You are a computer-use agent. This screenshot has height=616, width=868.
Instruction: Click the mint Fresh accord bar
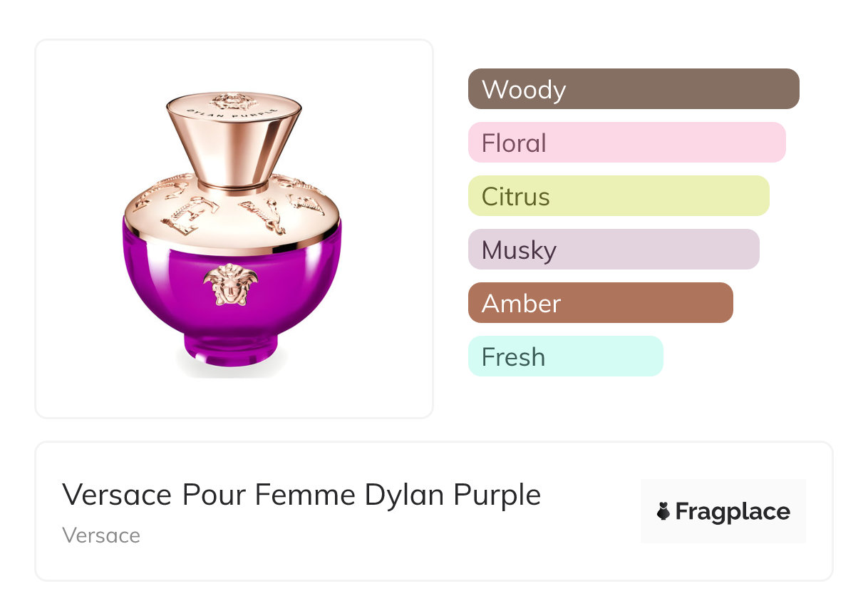pyautogui.click(x=565, y=356)
